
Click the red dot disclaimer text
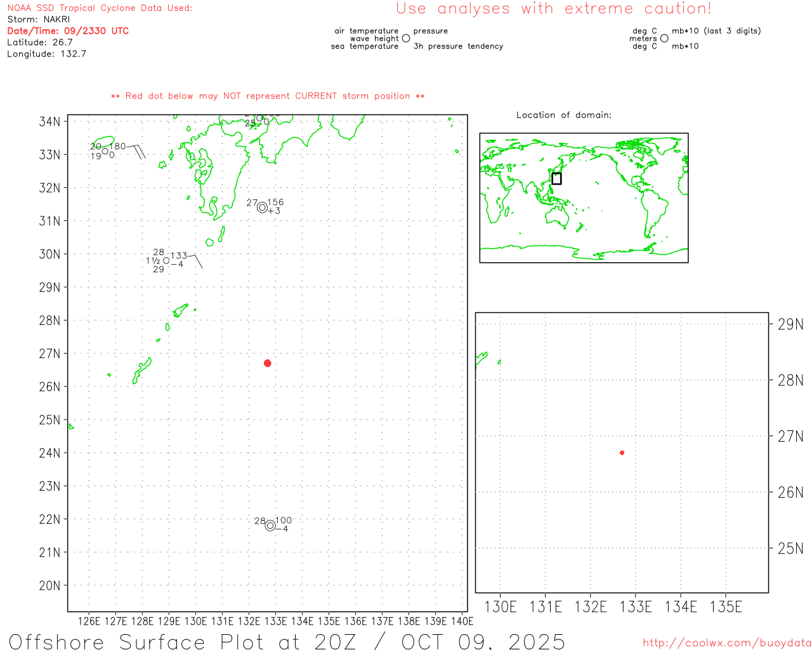point(268,96)
